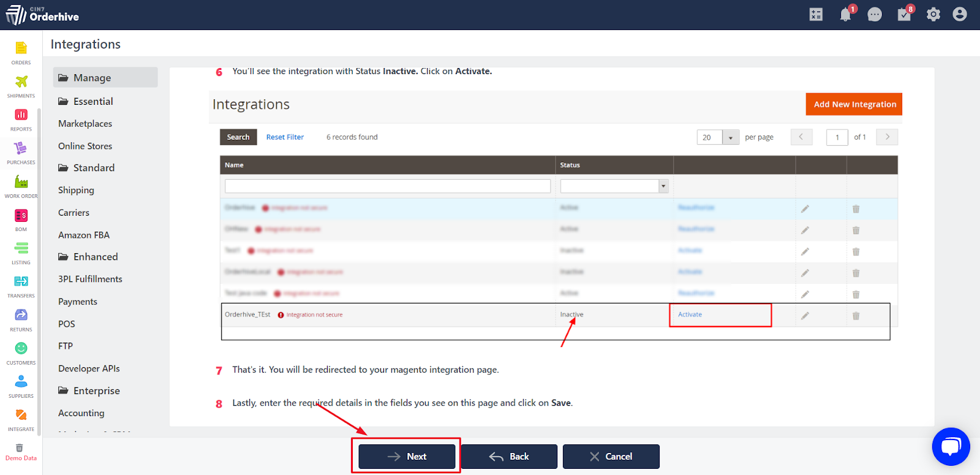Go to the next page with the right chevron
The width and height of the screenshot is (980, 475).
887,137
